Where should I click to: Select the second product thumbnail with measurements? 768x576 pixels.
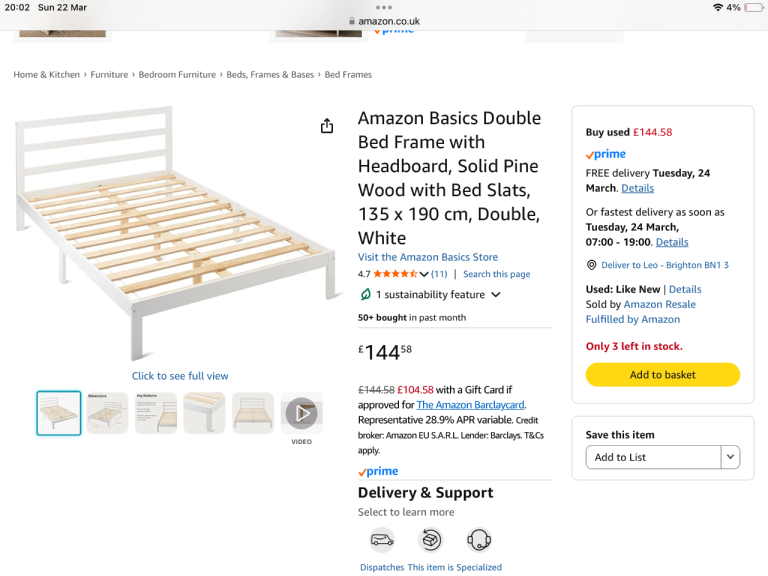tap(107, 412)
